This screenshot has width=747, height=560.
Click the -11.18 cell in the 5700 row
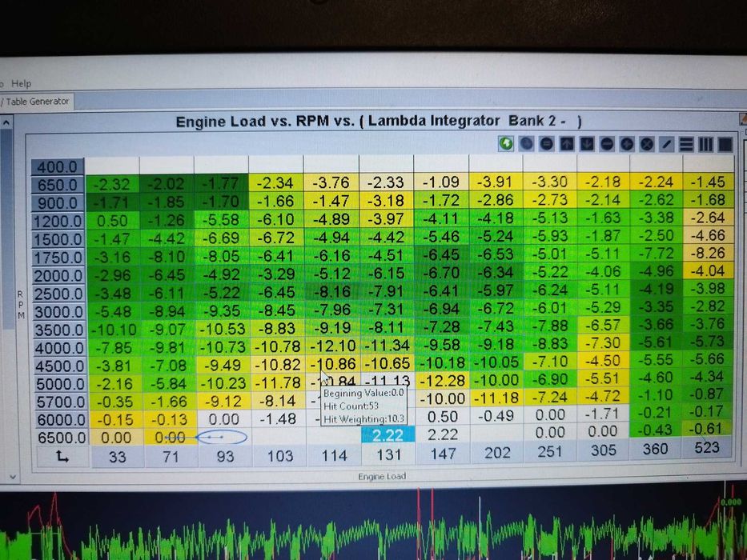[496, 398]
